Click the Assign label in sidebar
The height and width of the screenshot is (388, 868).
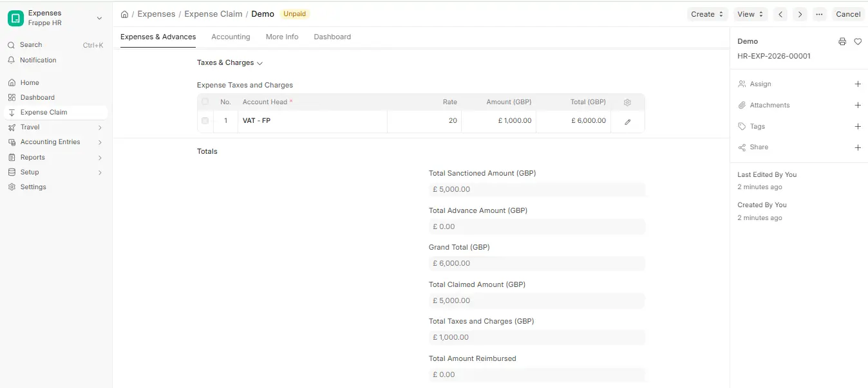[x=760, y=84]
